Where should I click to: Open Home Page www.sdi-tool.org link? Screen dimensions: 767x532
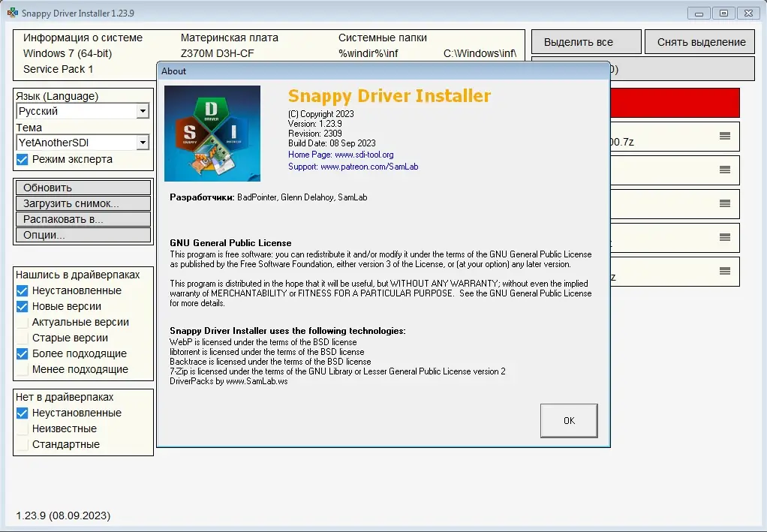[x=341, y=155]
